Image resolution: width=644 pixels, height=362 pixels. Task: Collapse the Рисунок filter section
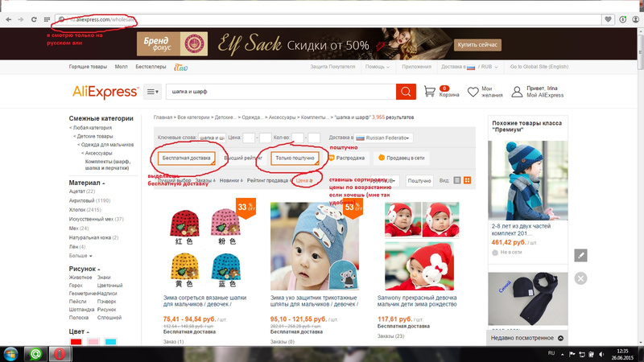(x=85, y=269)
